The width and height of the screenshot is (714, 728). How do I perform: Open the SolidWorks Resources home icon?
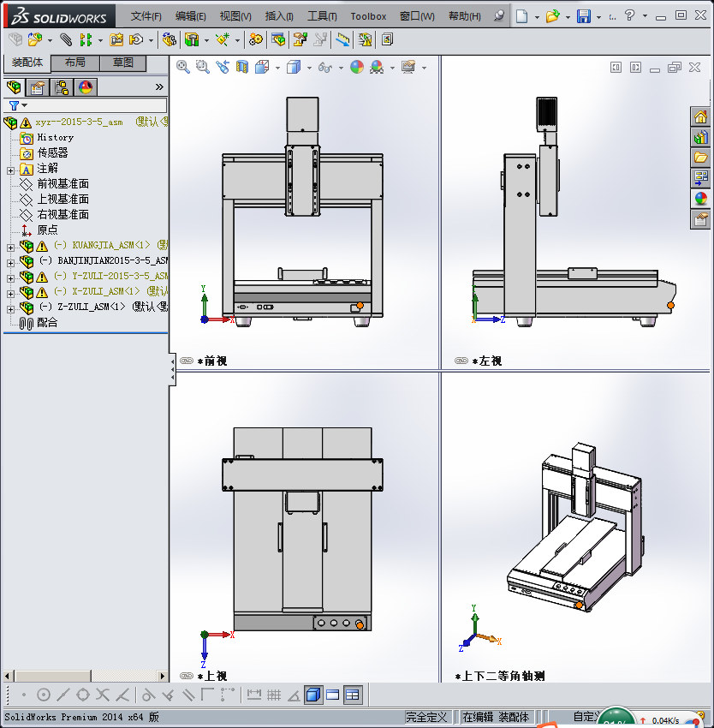(700, 116)
